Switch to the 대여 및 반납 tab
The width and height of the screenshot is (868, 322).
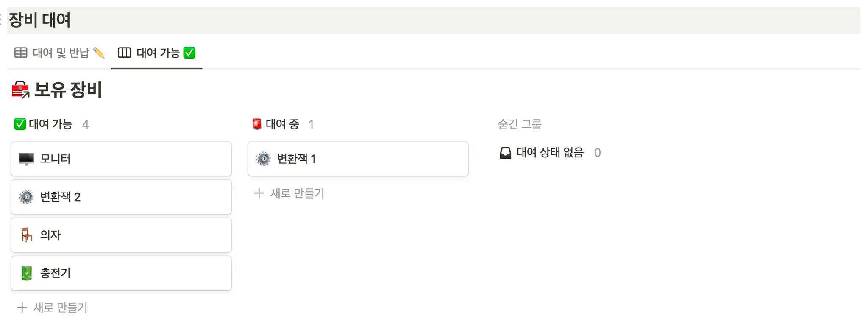pos(59,53)
